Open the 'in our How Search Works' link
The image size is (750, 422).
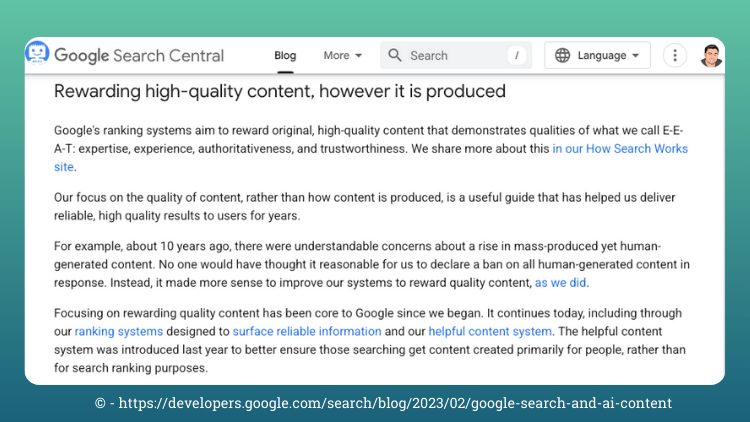click(x=620, y=149)
